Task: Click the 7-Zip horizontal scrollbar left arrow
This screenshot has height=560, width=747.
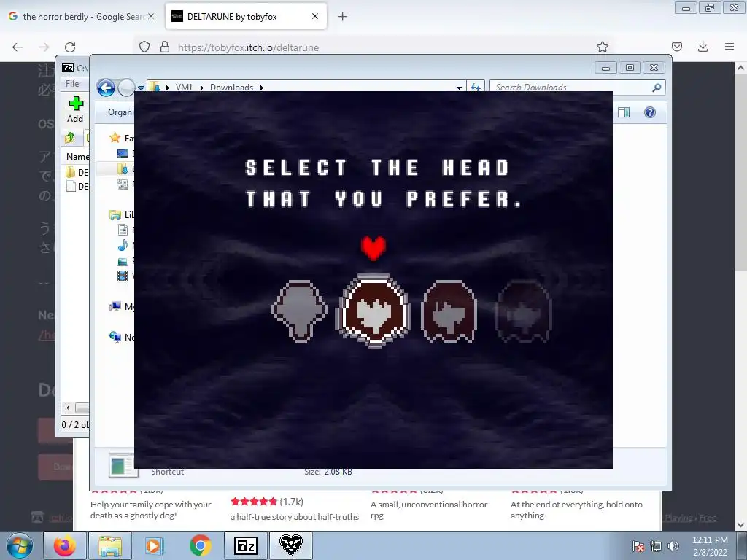Action: tap(68, 408)
